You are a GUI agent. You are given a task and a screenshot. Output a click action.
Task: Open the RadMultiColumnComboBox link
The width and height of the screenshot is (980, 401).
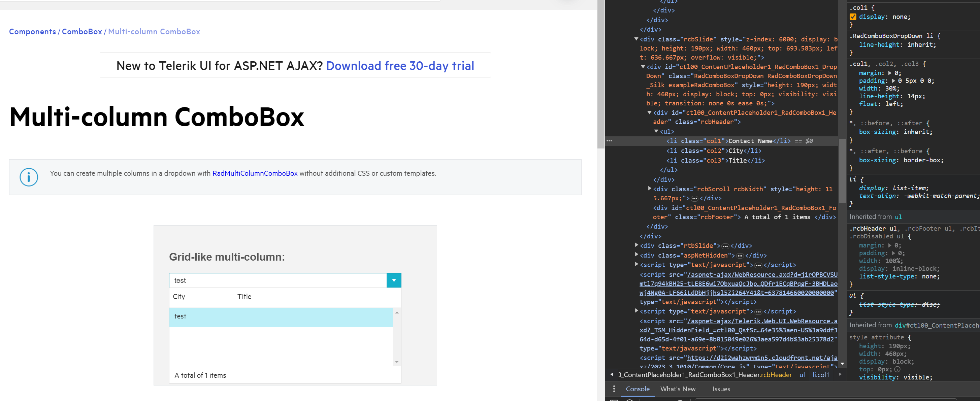coord(255,173)
